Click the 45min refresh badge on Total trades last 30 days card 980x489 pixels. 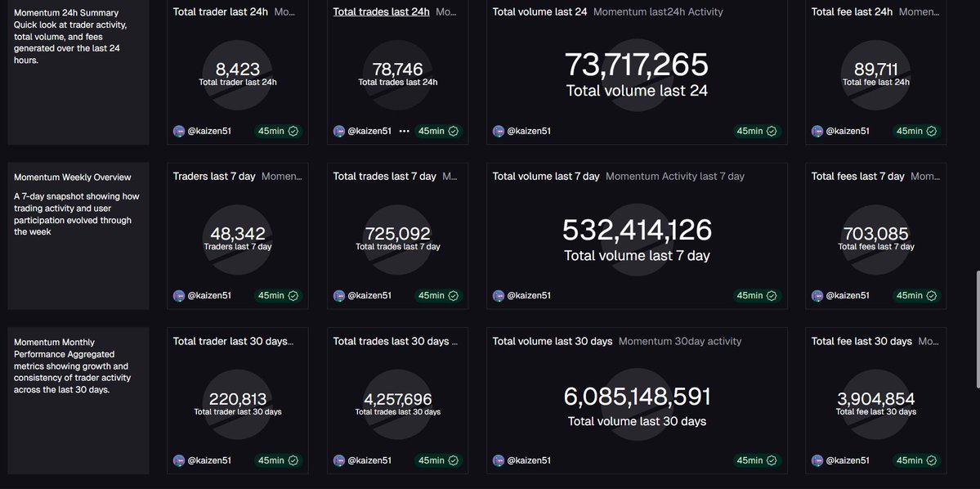click(438, 460)
